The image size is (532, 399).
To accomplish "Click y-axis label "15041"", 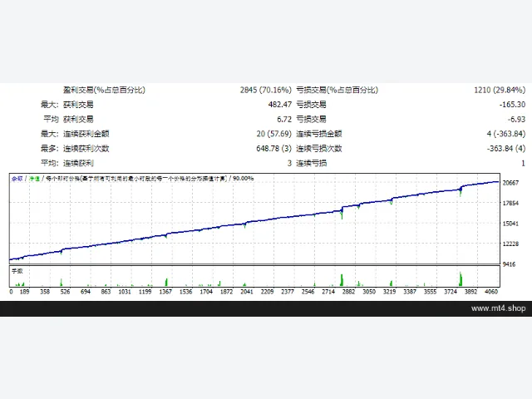I will point(510,224).
